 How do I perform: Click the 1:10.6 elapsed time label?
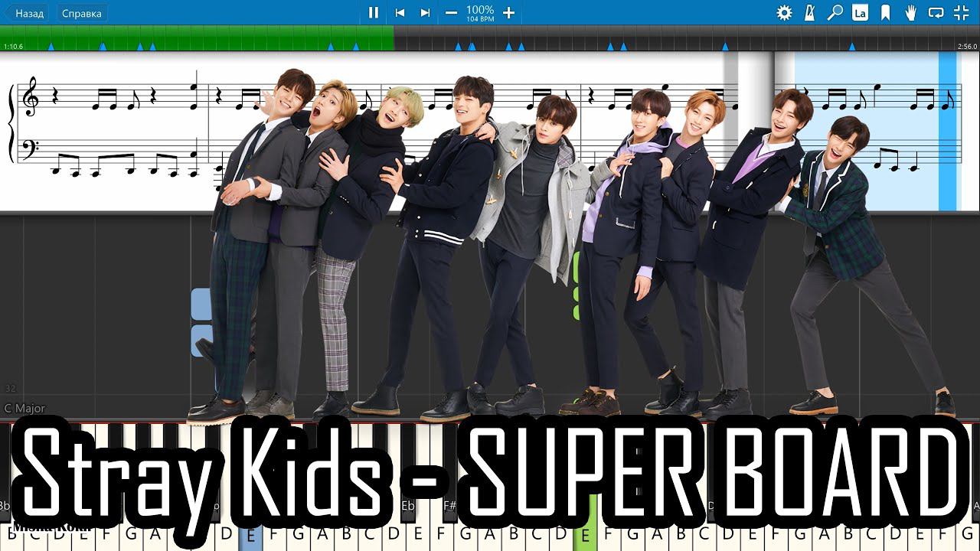pos(14,47)
